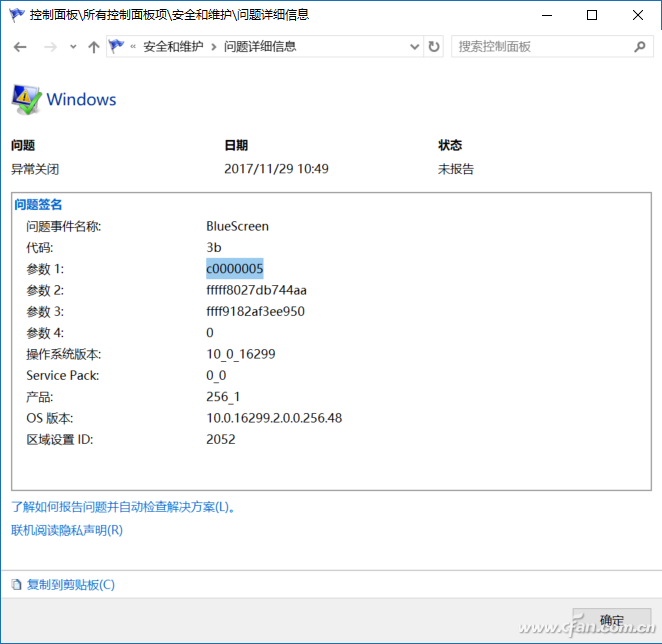Screen dimensions: 662x644
Task: Click the Up one level arrow
Action: tap(94, 47)
